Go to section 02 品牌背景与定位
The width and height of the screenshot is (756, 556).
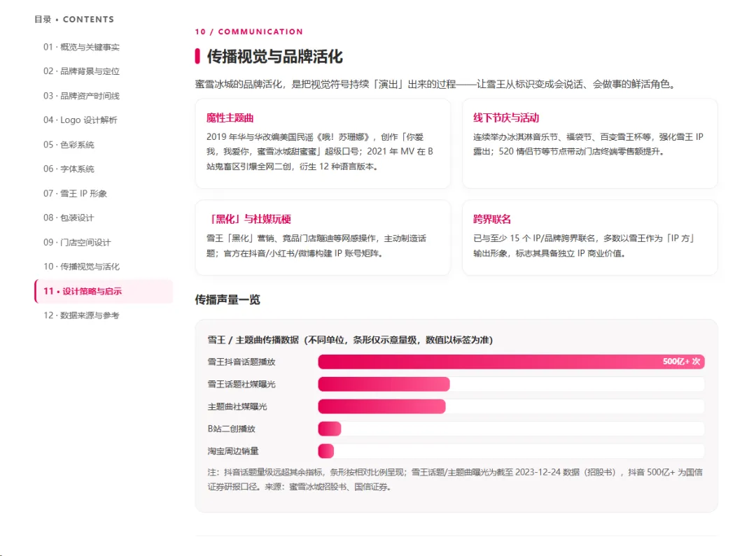[x=81, y=71]
